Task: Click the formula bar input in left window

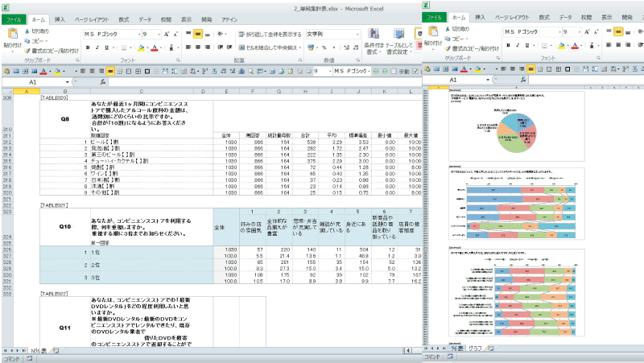Action: (x=263, y=82)
